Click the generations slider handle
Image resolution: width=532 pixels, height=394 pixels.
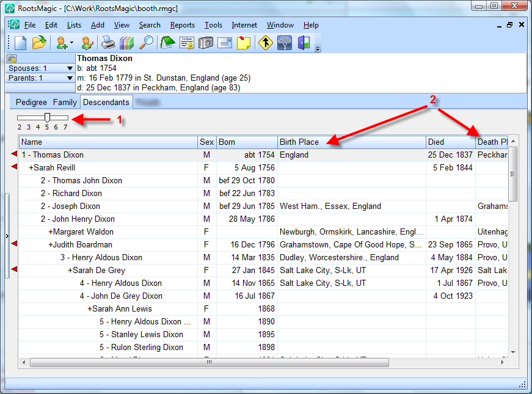(x=47, y=117)
